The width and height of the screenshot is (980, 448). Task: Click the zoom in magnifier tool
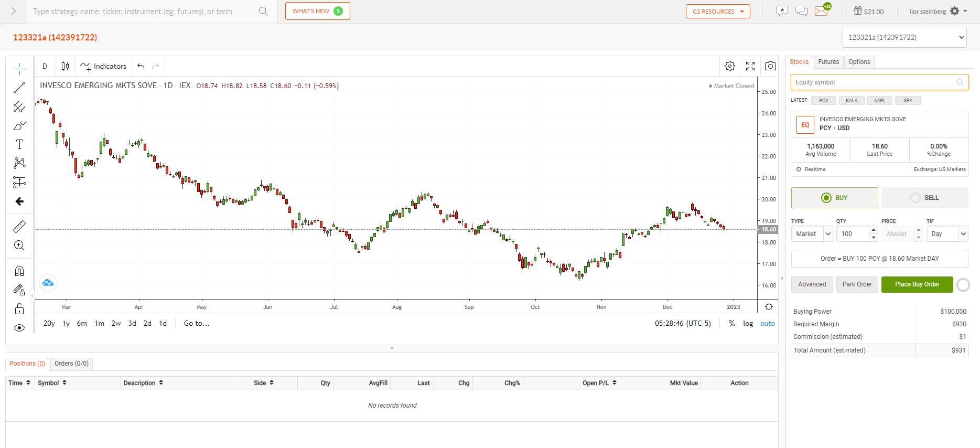pyautogui.click(x=19, y=246)
